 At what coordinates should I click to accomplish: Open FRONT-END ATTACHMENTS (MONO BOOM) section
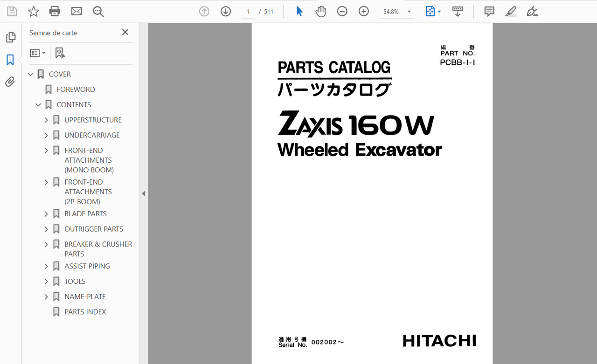[x=89, y=160]
